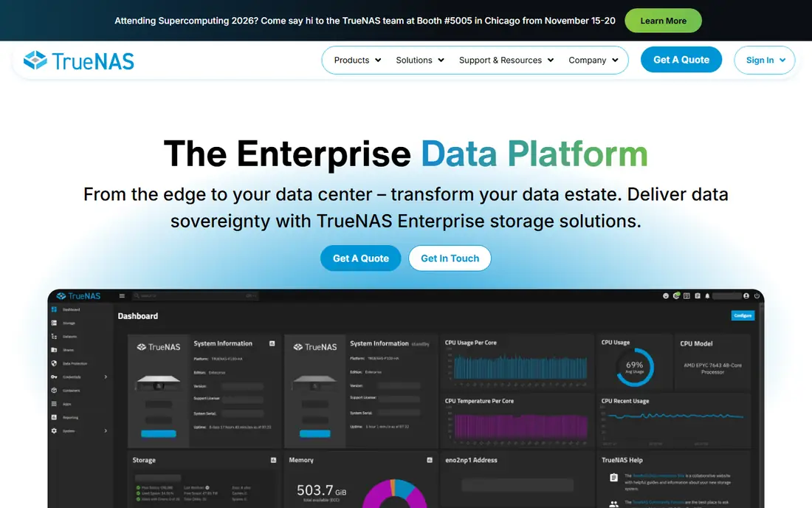Click the hero Get A Quote button
The height and width of the screenshot is (508, 812).
[x=360, y=258]
